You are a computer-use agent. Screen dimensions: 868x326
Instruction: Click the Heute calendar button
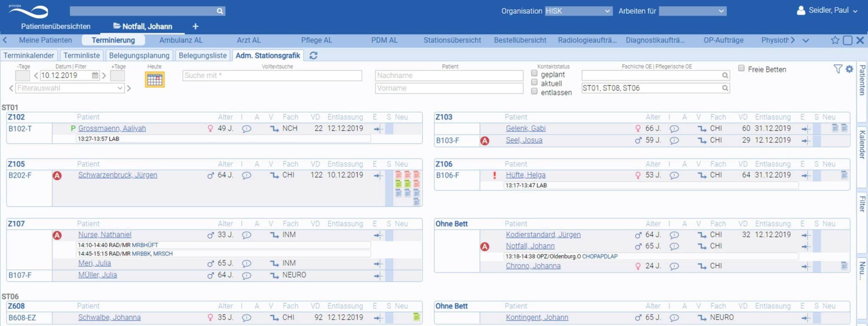[x=155, y=80]
